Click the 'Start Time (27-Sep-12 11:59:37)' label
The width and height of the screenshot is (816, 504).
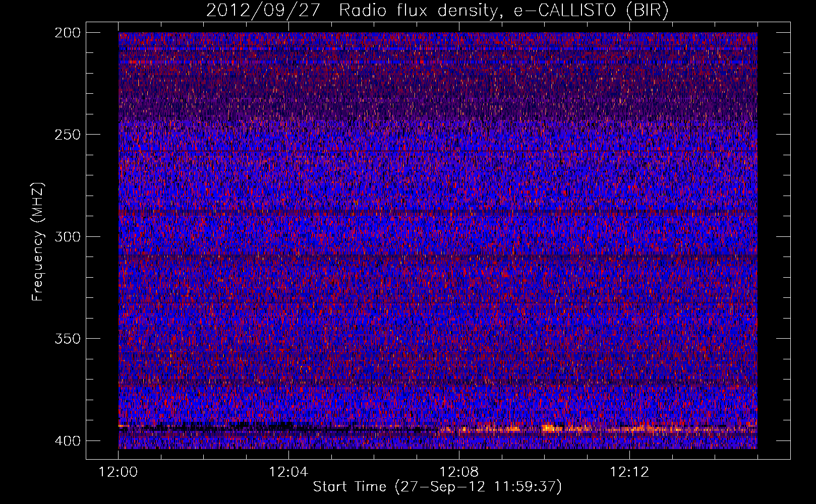coord(437,487)
